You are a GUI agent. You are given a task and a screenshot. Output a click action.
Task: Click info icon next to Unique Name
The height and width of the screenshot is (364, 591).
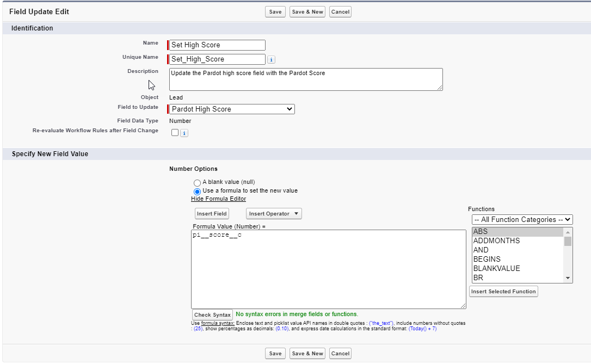coord(272,59)
